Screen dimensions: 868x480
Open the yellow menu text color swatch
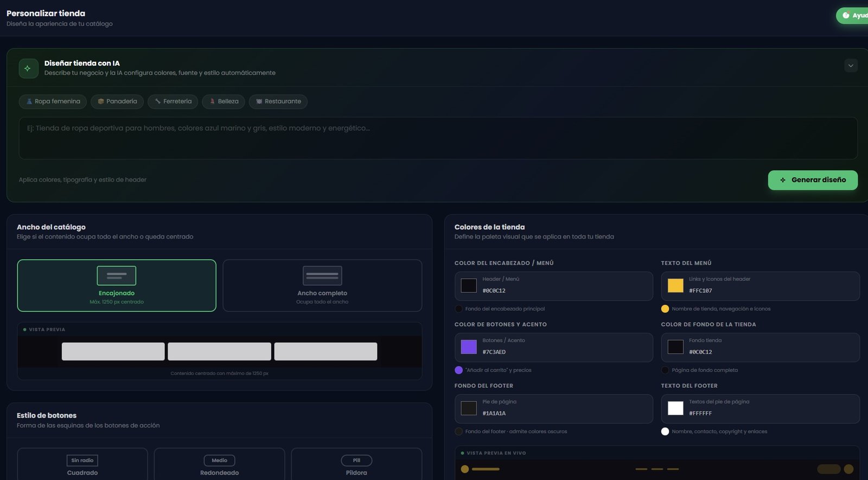675,285
